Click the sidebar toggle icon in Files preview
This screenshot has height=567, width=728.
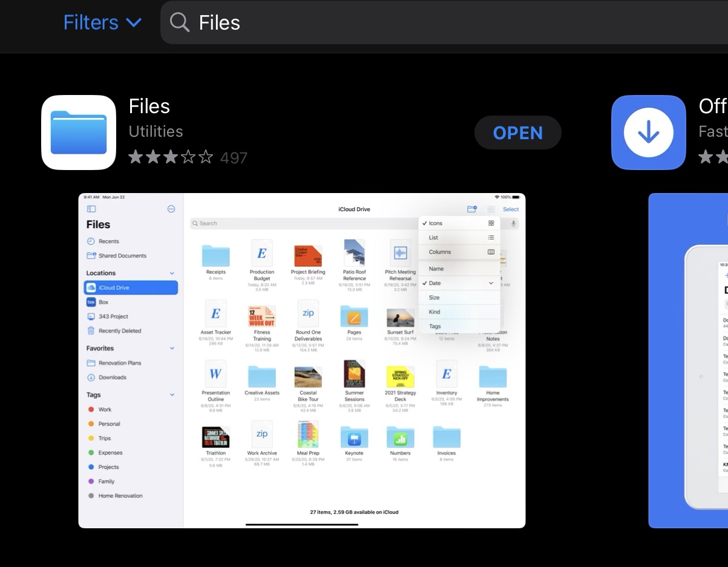pos(91,209)
